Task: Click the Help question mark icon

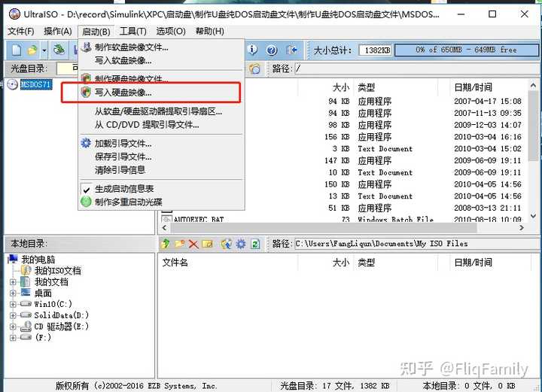Action: (272, 50)
